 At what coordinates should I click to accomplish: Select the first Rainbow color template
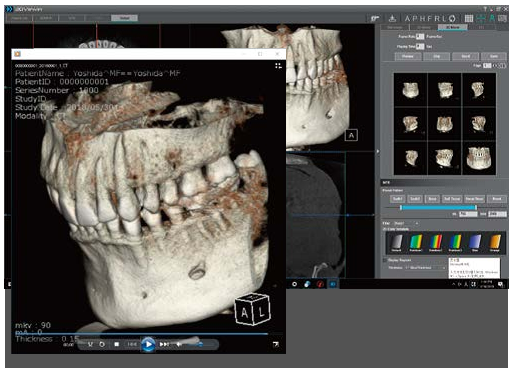416,242
